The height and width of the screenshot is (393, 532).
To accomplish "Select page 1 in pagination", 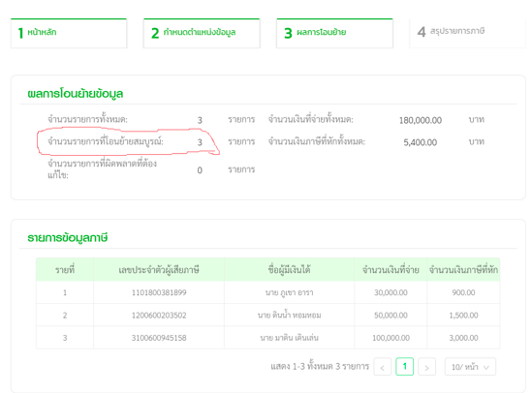I will coord(404,367).
